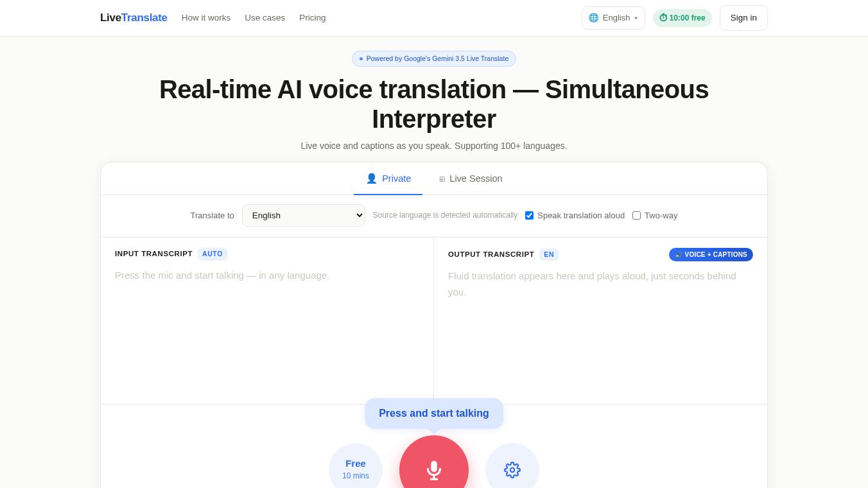The image size is (868, 488).
Task: Click the person icon on the Private tab
Action: coord(371,179)
